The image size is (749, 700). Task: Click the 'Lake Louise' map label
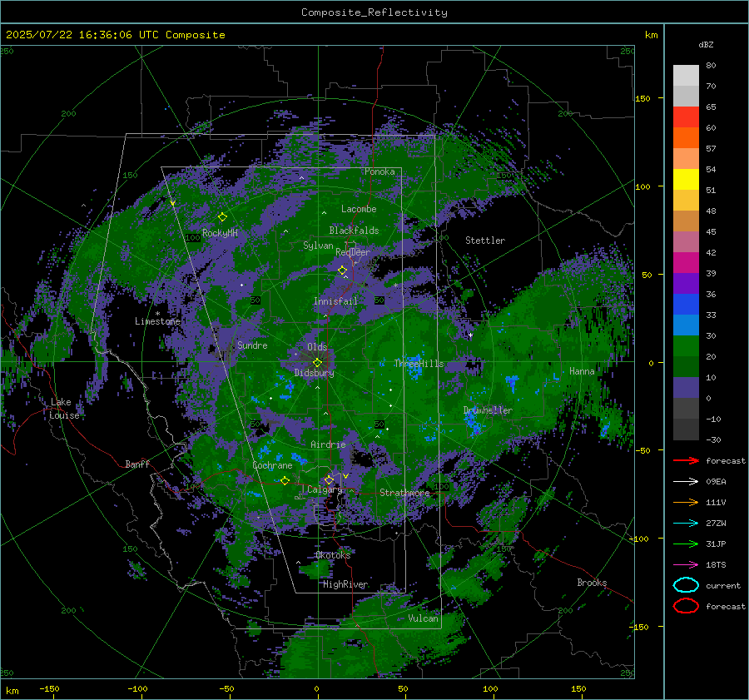point(64,409)
